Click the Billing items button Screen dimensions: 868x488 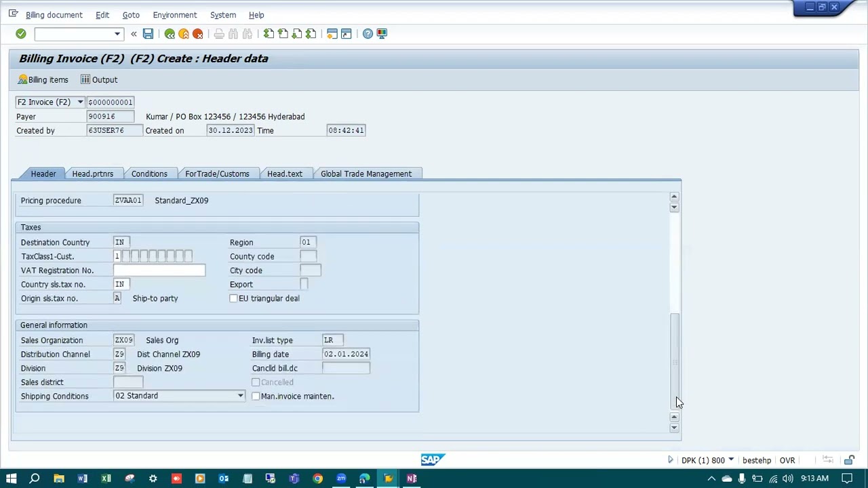point(43,80)
